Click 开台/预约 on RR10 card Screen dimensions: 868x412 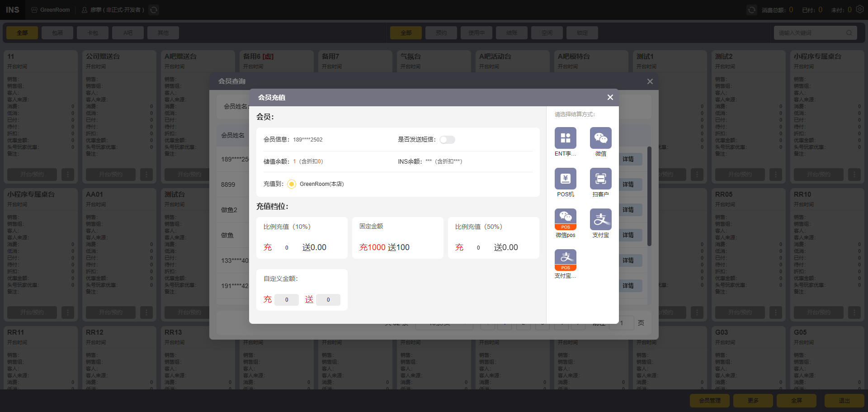pos(819,312)
